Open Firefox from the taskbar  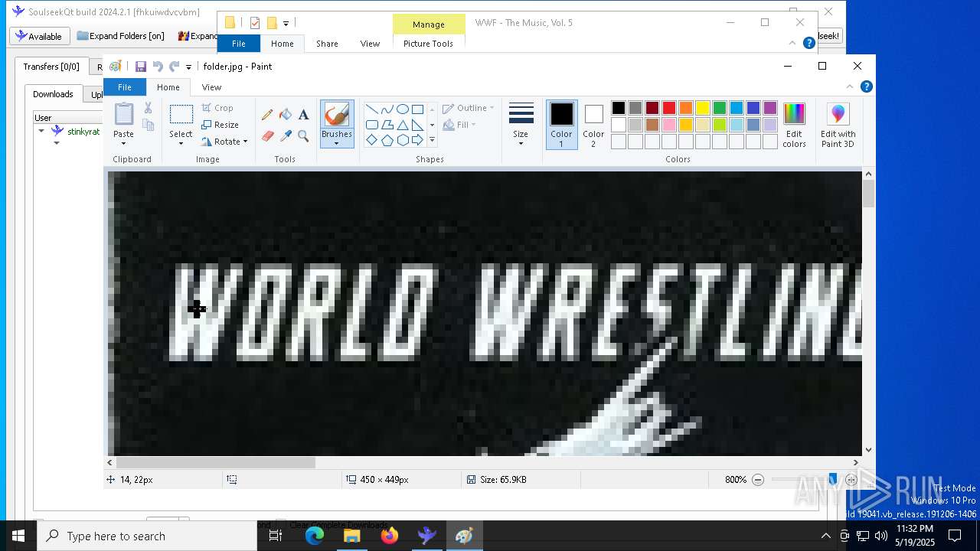390,536
